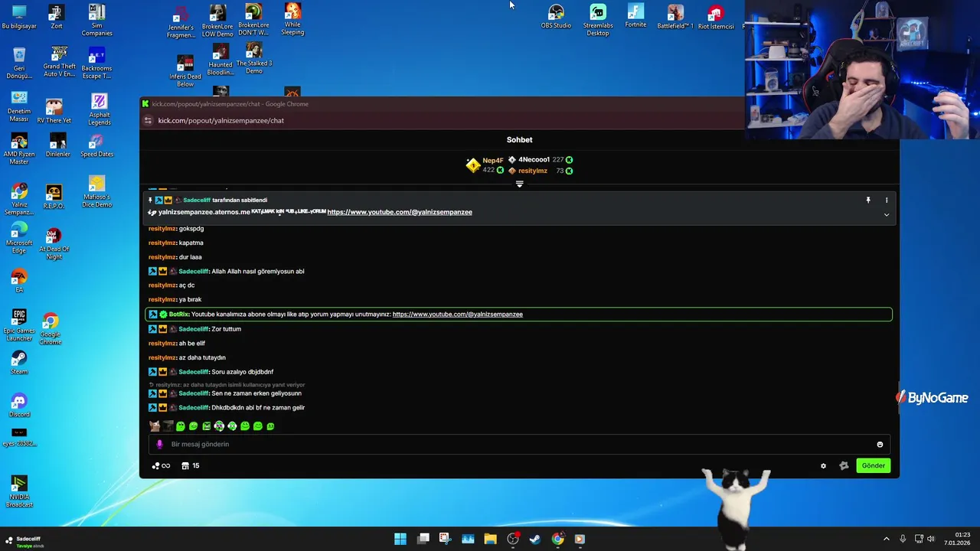Screen dimensions: 980x551
Task: Click the microphone icon in chat message box
Action: pyautogui.click(x=159, y=445)
